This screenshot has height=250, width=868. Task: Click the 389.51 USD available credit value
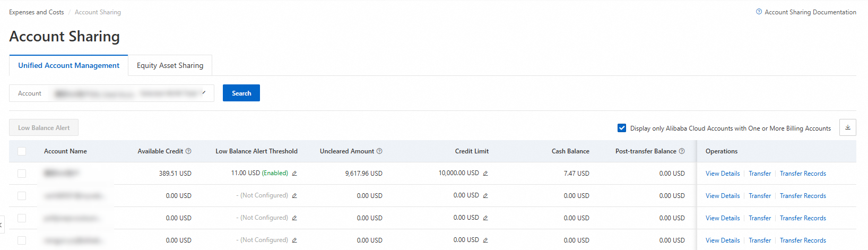click(x=175, y=174)
